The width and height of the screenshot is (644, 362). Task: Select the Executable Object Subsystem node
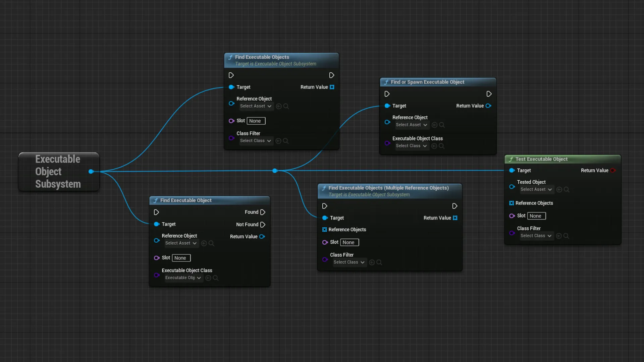[59, 172]
